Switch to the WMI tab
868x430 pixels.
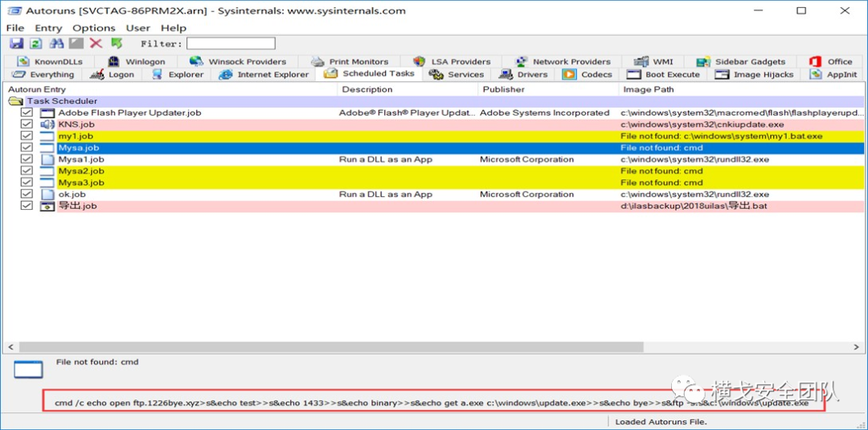(653, 61)
